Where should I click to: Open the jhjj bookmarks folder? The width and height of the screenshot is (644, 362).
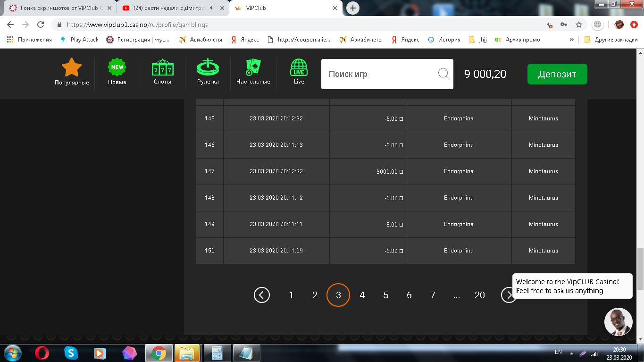pos(477,40)
